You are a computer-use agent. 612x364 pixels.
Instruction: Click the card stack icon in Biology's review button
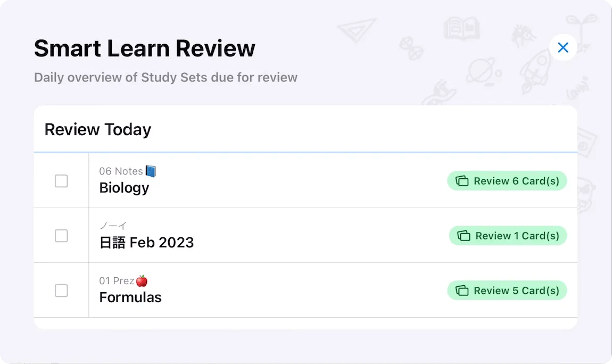pyautogui.click(x=461, y=181)
